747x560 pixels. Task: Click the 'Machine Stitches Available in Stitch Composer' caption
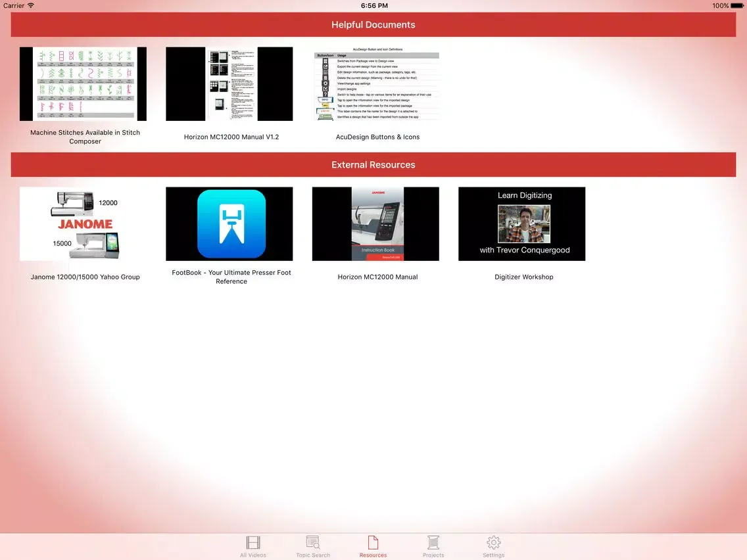(85, 137)
